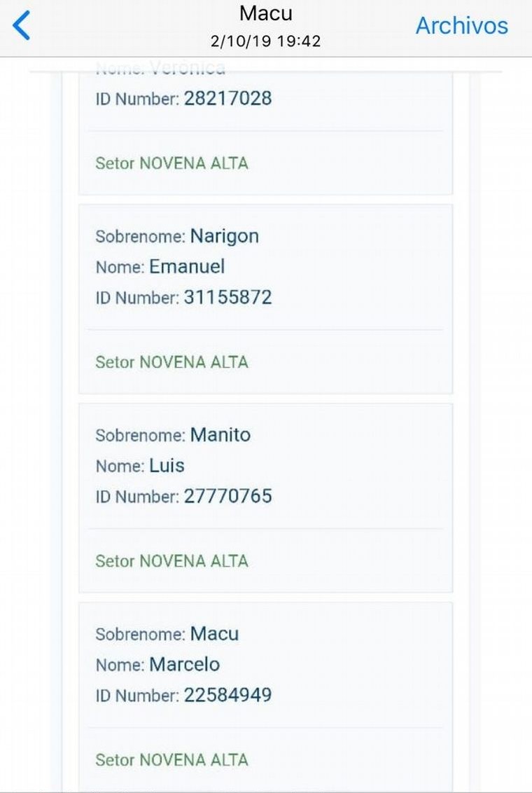Select the surname Narigon
Image resolution: width=532 pixels, height=793 pixels.
224,236
